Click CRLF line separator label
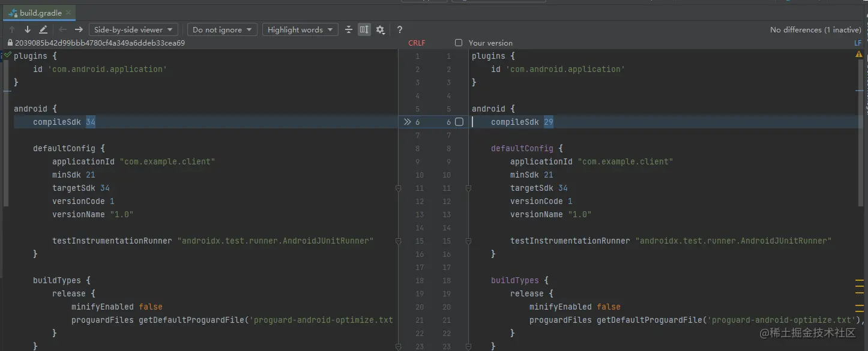Viewport: 868px width, 351px height. (417, 43)
